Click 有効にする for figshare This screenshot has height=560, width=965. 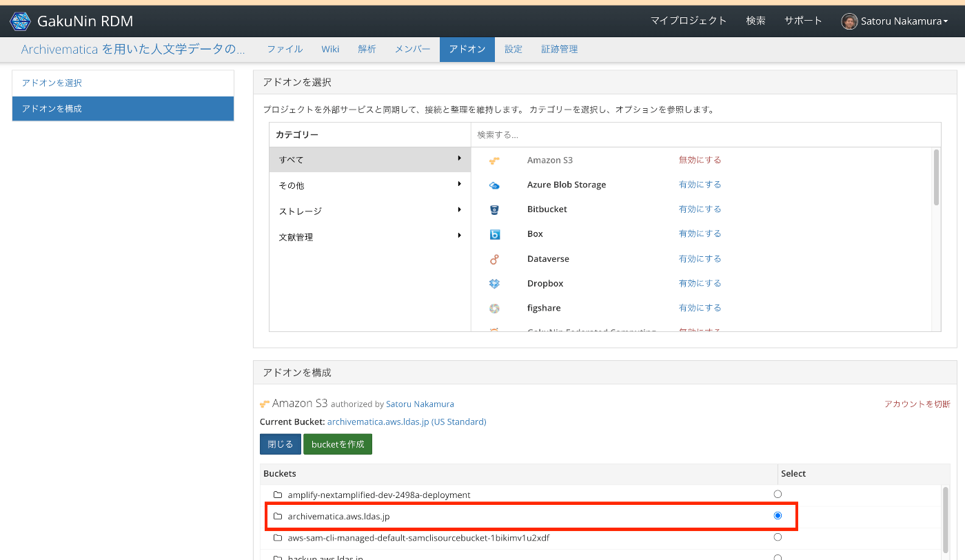pos(700,308)
